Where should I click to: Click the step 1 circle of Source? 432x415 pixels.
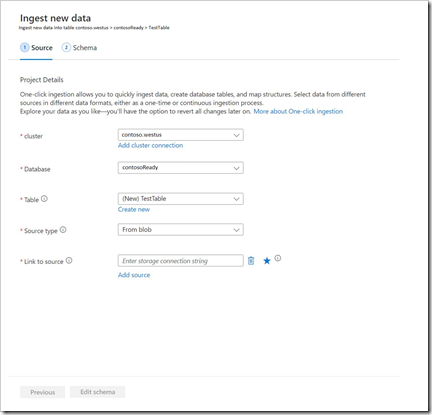coord(25,47)
